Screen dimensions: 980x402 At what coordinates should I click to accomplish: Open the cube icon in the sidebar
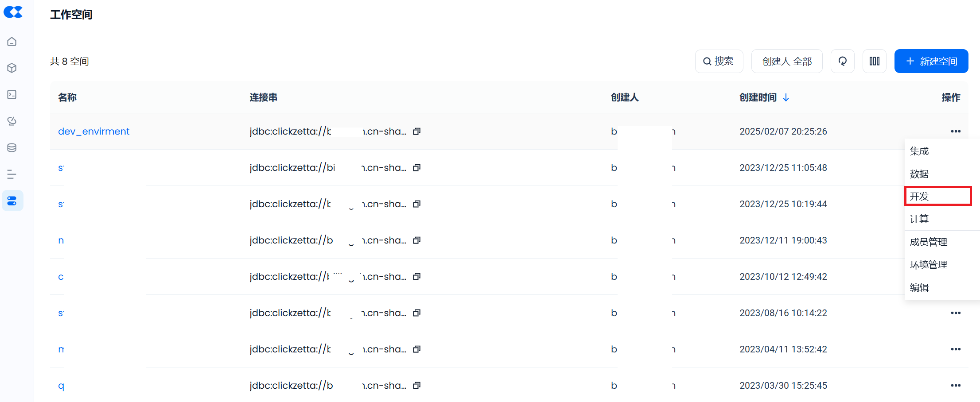[12, 68]
